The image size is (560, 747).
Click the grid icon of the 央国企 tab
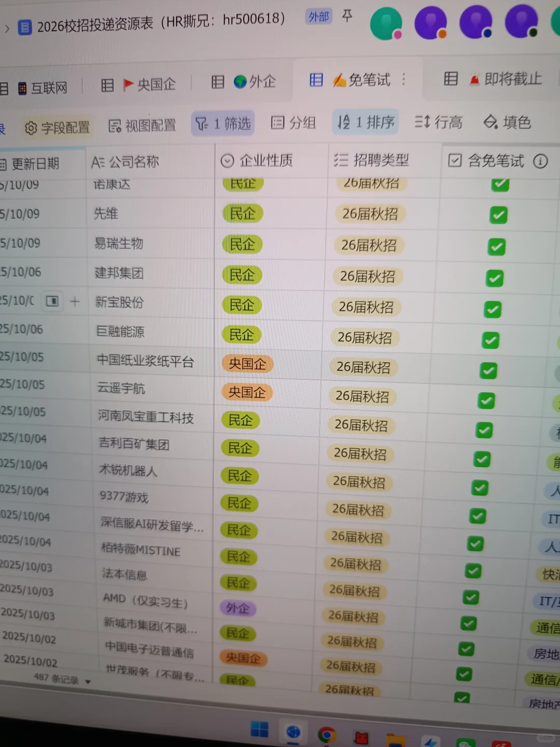(x=107, y=85)
